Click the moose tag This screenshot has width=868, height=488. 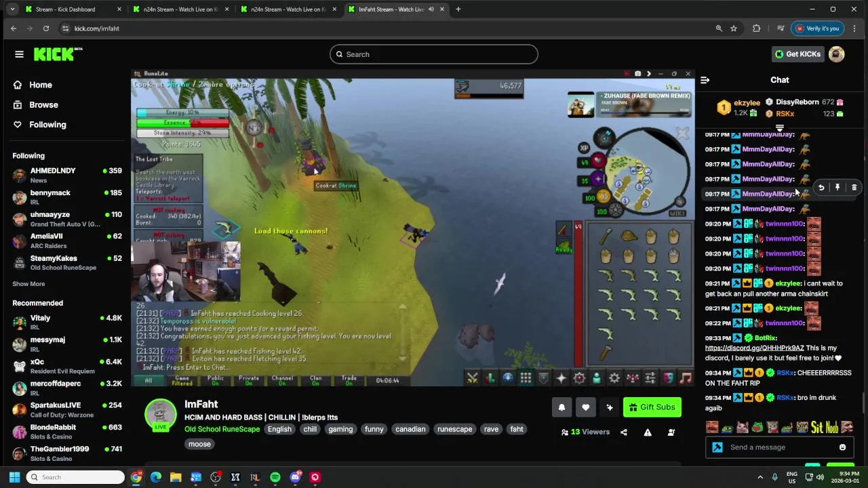coord(199,444)
